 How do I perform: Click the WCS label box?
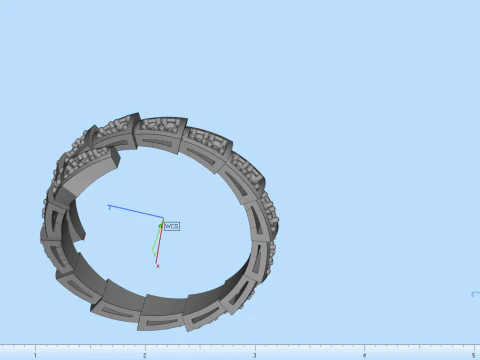[x=172, y=226]
